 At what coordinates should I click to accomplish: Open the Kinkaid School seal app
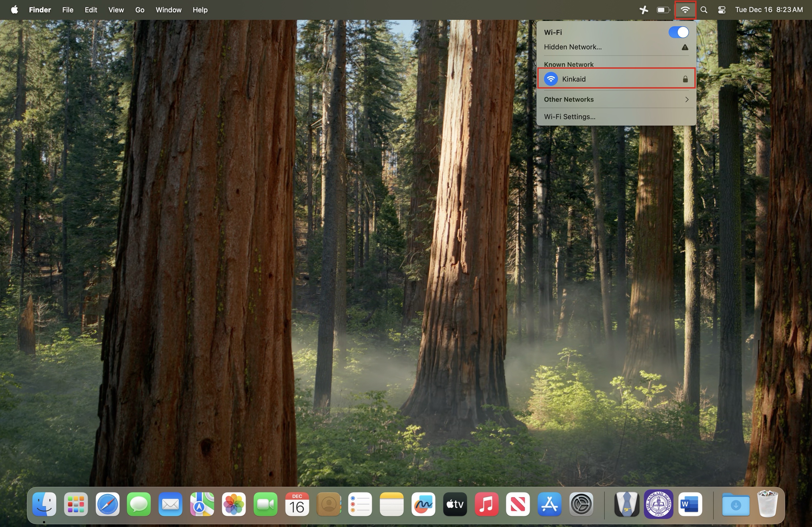tap(658, 504)
